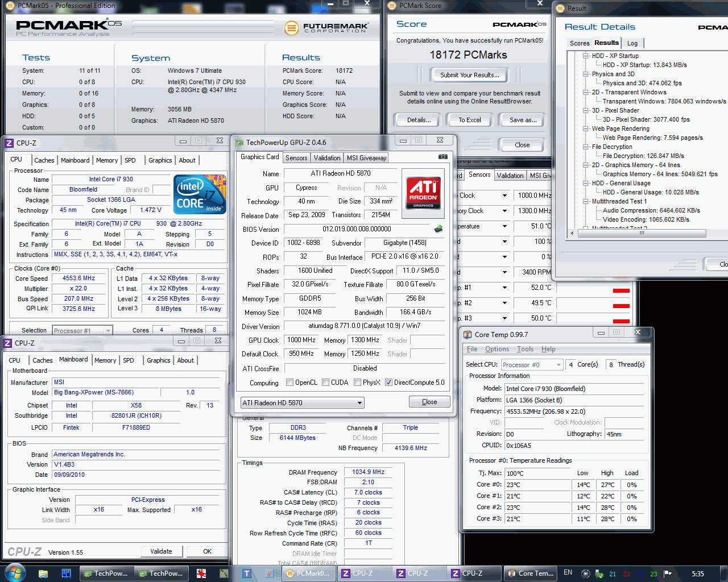The width and height of the screenshot is (728, 582).
Task: Switch to PCMark05 taskbar button
Action: [308, 573]
